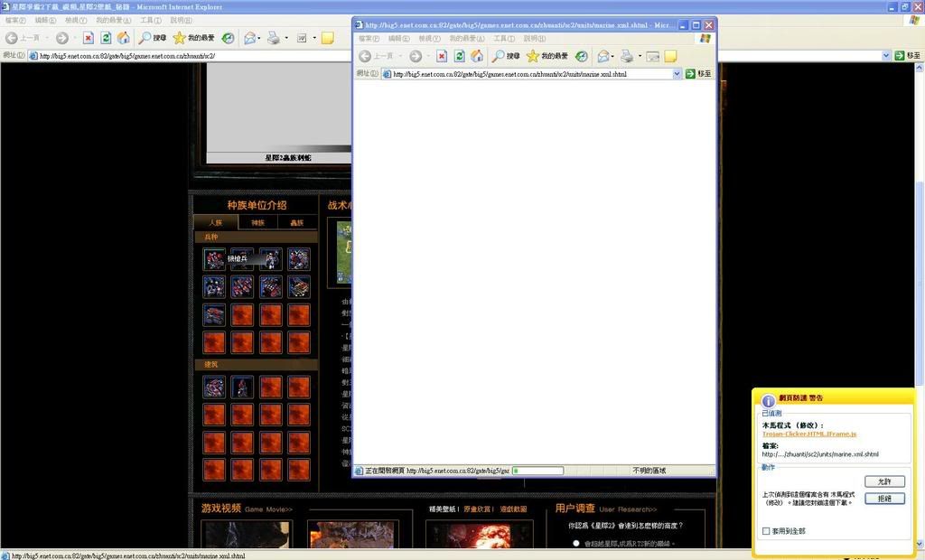This screenshot has width=925, height=560.
Task: Click the Edit with Word icon in main IE toolbar
Action: 302,38
